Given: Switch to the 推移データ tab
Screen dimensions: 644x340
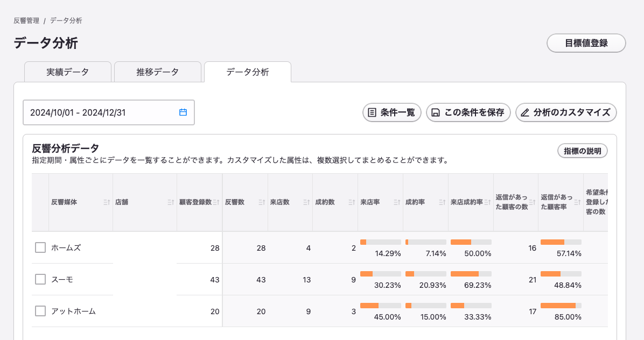Looking at the screenshot, I should [158, 72].
